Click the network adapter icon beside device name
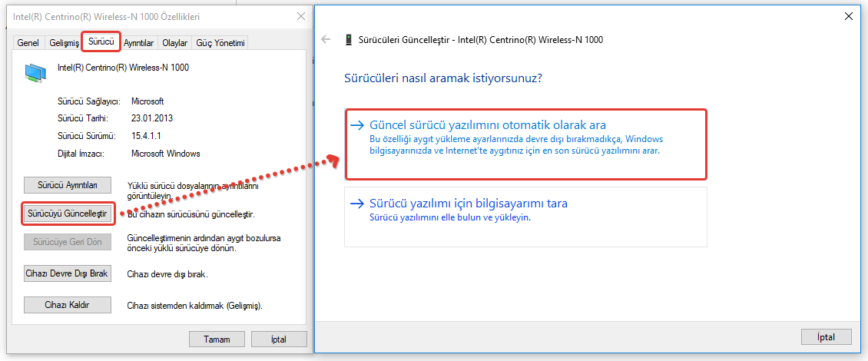Image resolution: width=868 pixels, height=361 pixels. 35,73
